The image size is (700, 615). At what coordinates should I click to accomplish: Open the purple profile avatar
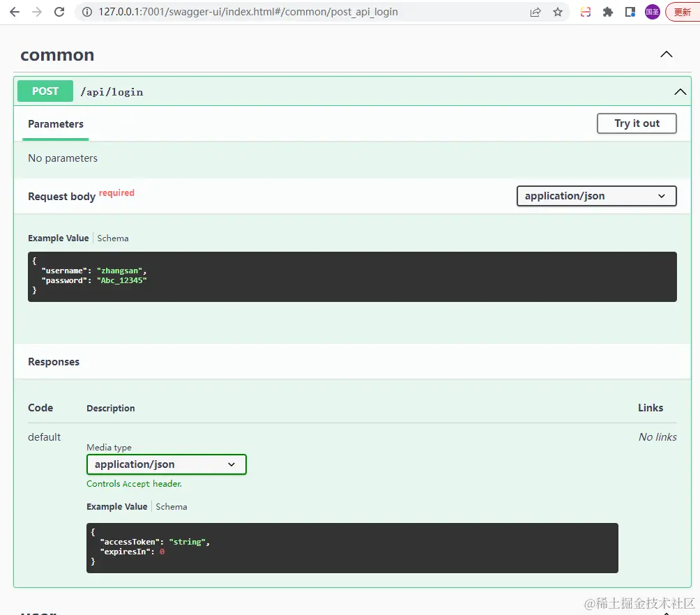click(652, 12)
